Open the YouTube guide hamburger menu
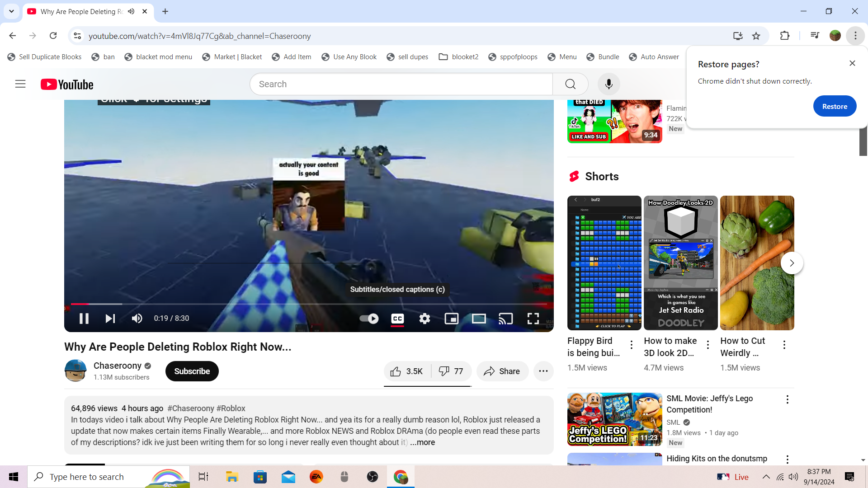This screenshot has width=868, height=488. tap(20, 84)
